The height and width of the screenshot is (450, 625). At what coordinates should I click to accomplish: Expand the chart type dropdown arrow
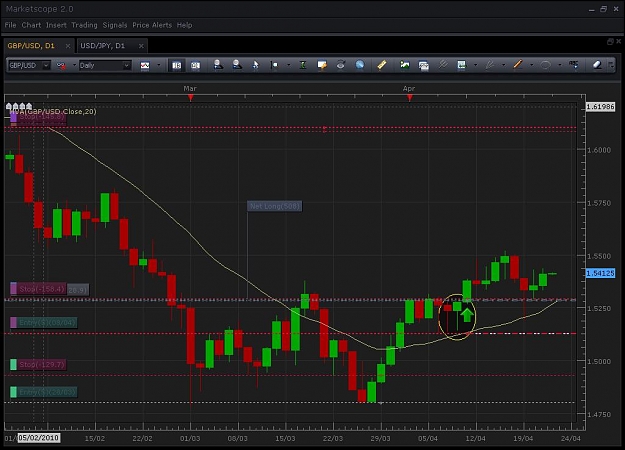tap(159, 65)
